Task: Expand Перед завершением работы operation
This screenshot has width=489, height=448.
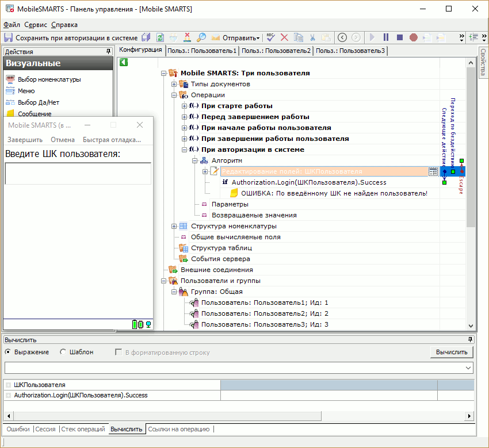Action: 184,117
